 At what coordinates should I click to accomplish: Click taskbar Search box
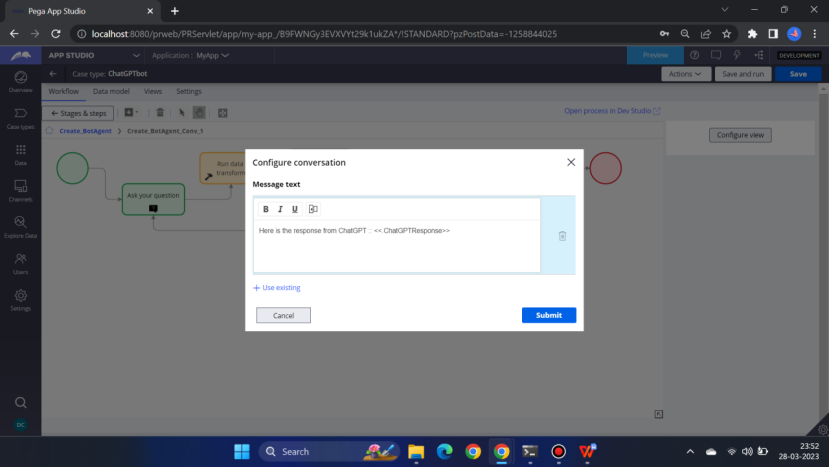click(329, 452)
